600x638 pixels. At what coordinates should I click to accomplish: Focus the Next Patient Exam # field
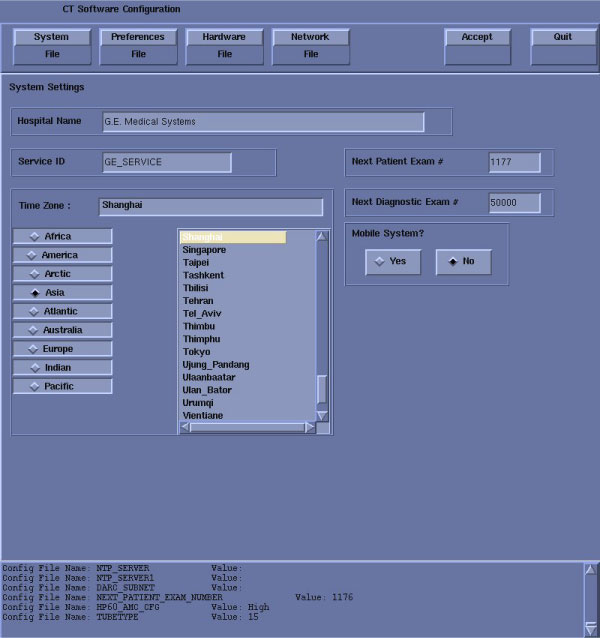click(x=514, y=162)
